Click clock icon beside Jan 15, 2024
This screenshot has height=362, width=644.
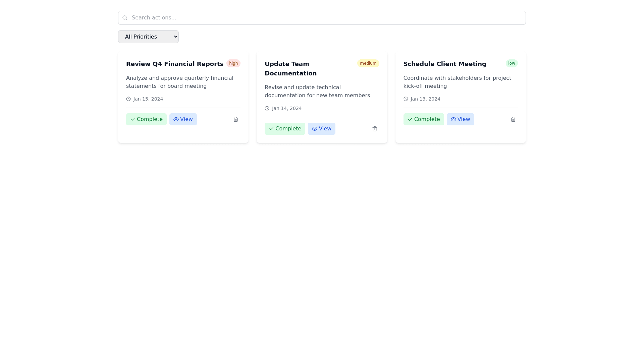128,99
